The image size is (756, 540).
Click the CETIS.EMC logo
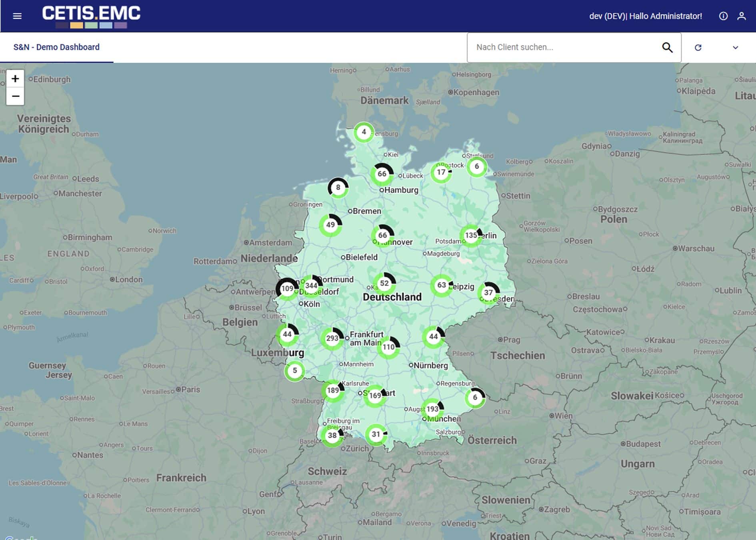click(91, 16)
